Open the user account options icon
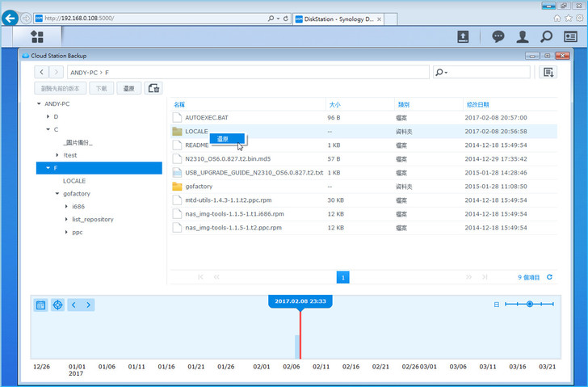 (x=523, y=36)
